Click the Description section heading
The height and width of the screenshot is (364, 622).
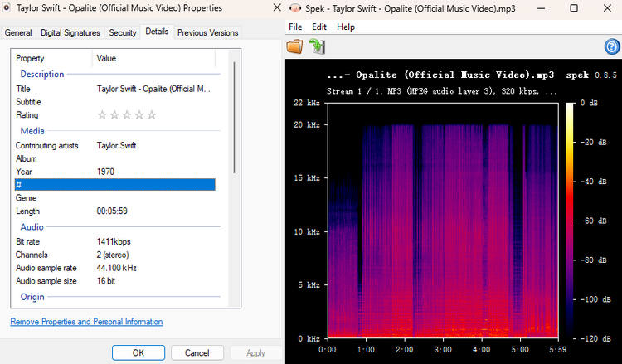(x=42, y=74)
